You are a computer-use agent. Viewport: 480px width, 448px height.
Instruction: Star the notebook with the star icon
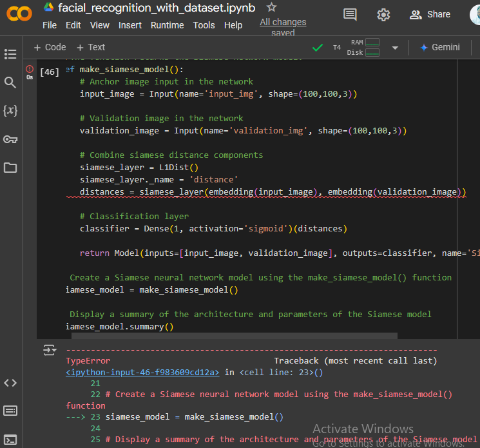[271, 7]
